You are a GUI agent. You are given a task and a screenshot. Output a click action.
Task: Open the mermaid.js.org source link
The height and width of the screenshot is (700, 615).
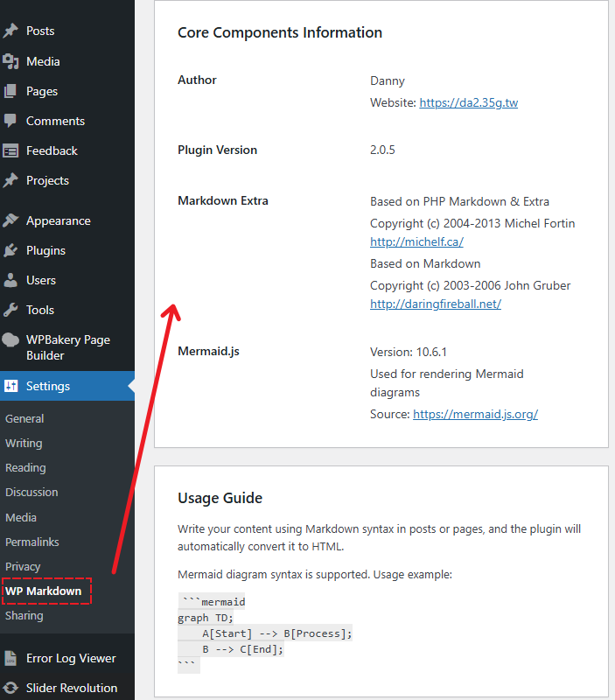475,414
